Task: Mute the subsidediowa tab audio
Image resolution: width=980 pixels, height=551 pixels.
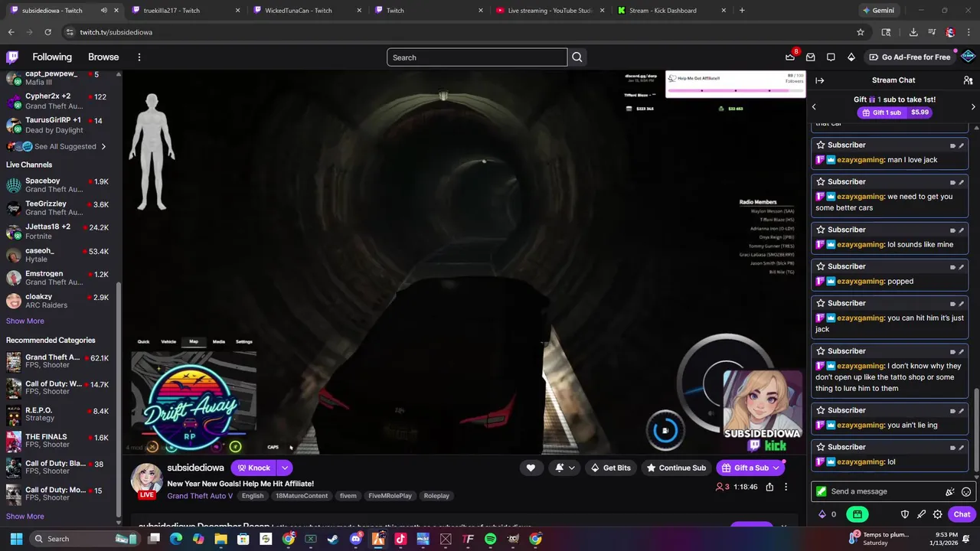Action: coord(103,11)
